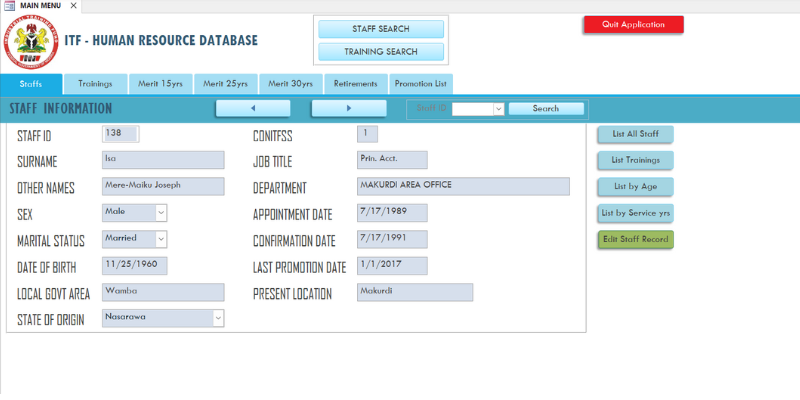
Task: Click the List by Age button
Action: pos(635,187)
